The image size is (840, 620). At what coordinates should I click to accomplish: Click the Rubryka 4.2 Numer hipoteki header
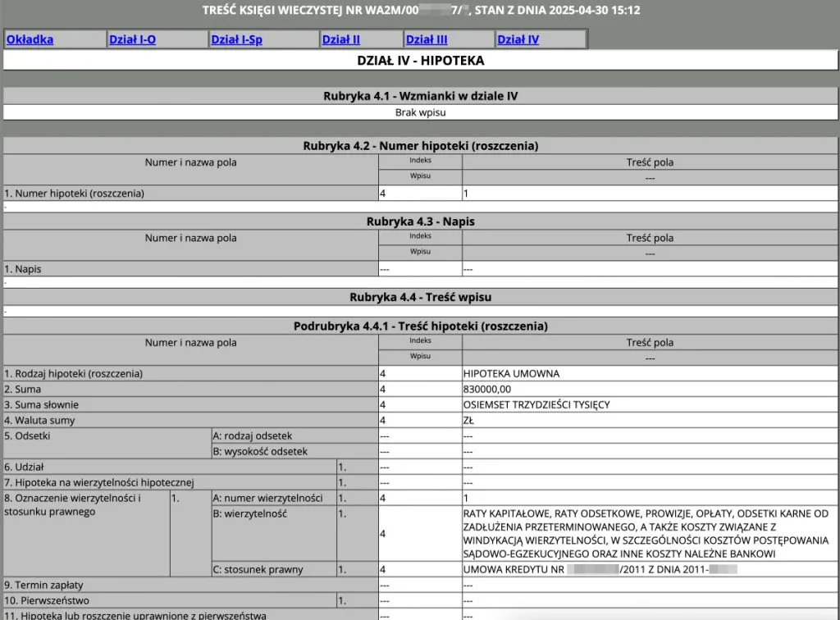420,145
